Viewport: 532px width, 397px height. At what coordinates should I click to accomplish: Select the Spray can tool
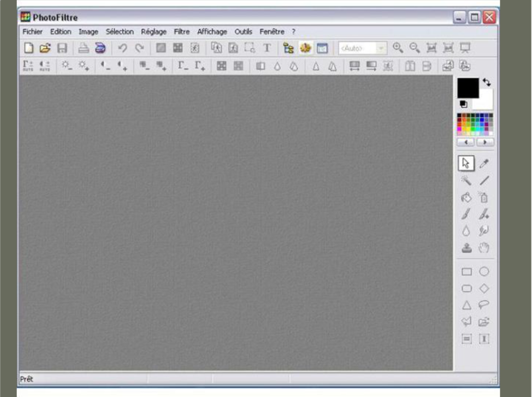tap(484, 197)
